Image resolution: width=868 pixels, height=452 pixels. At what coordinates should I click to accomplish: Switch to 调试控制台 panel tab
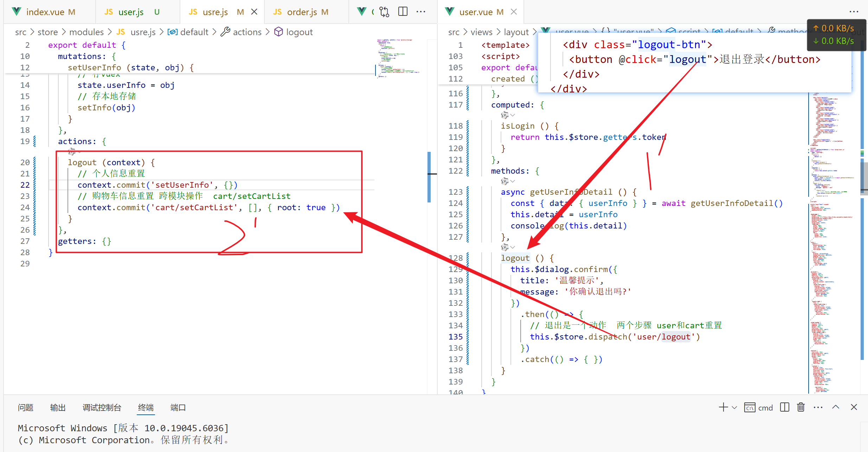point(102,407)
